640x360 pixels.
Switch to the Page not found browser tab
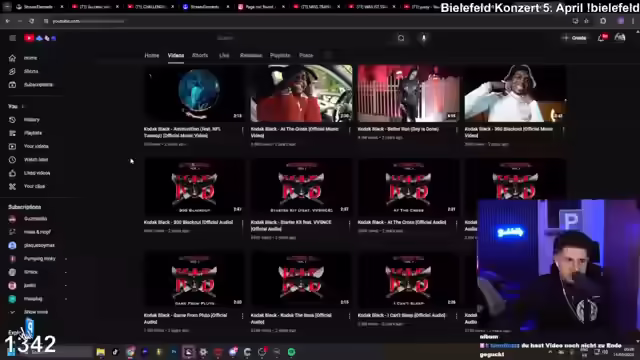(x=259, y=7)
